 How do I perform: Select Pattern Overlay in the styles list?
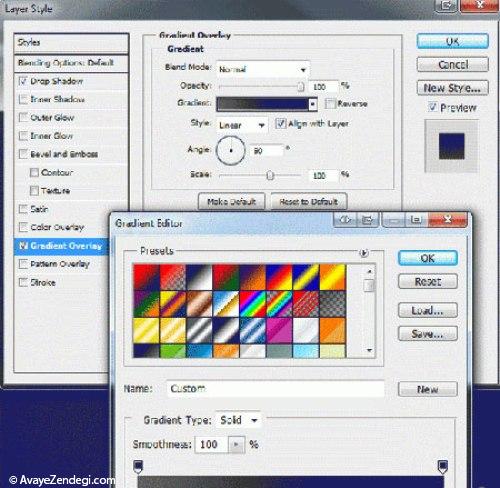coord(60,264)
